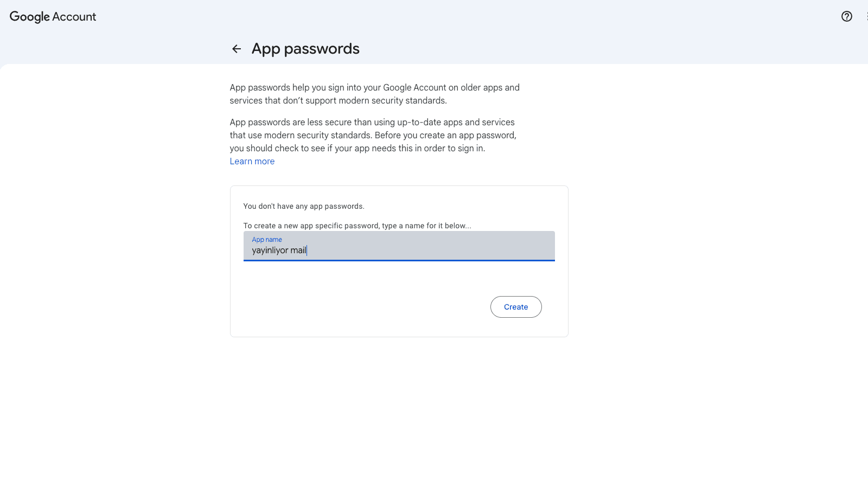Click the paragraph saying app passwords are less secure

click(x=373, y=135)
